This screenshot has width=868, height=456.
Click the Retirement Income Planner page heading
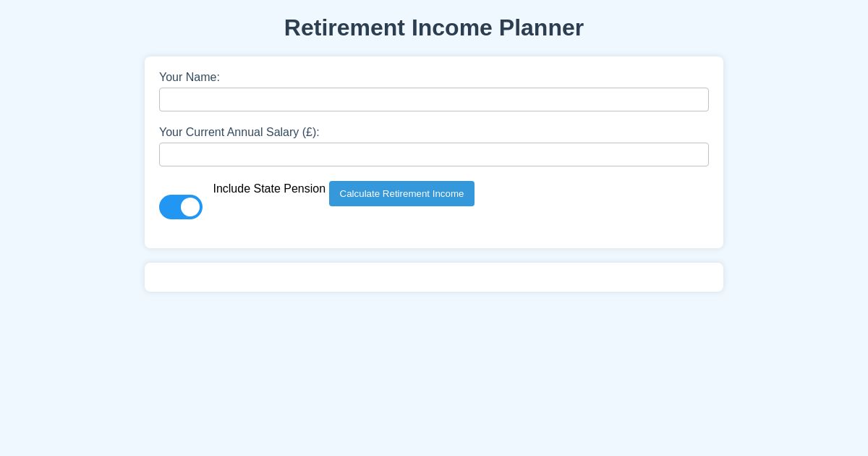click(434, 28)
